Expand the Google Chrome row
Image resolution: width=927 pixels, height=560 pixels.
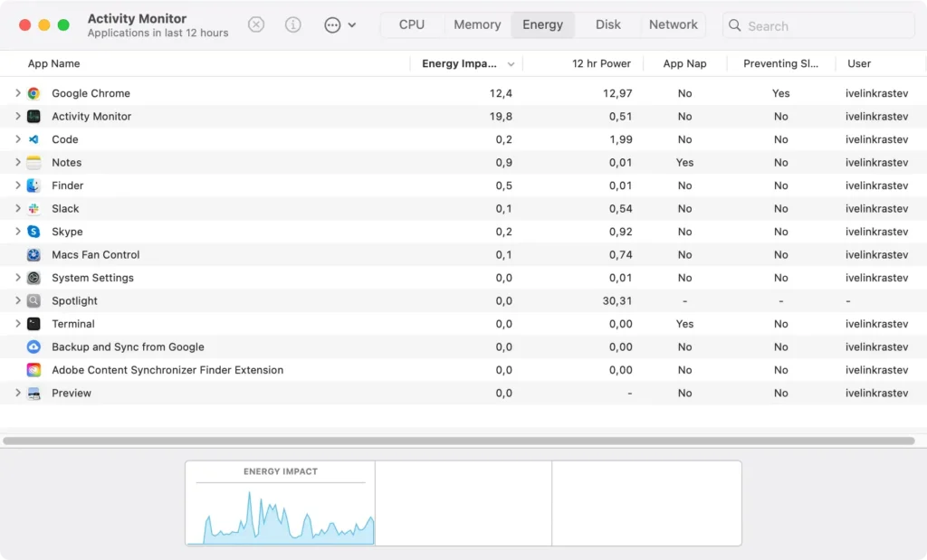tap(18, 93)
